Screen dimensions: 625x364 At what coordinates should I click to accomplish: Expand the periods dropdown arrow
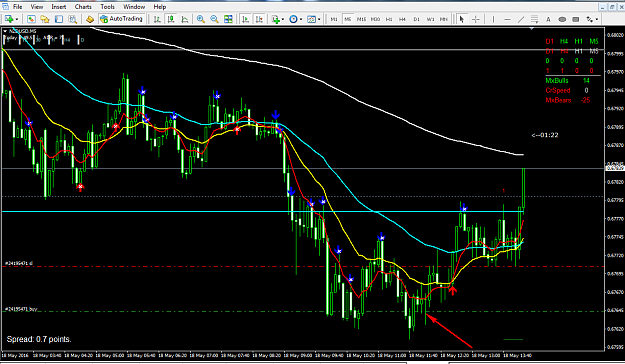point(301,19)
